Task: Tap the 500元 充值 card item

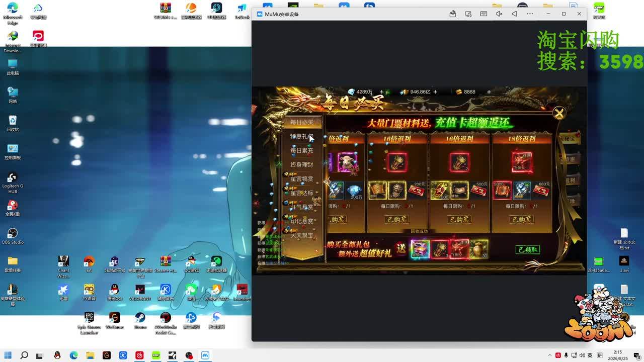Action: (x=479, y=191)
